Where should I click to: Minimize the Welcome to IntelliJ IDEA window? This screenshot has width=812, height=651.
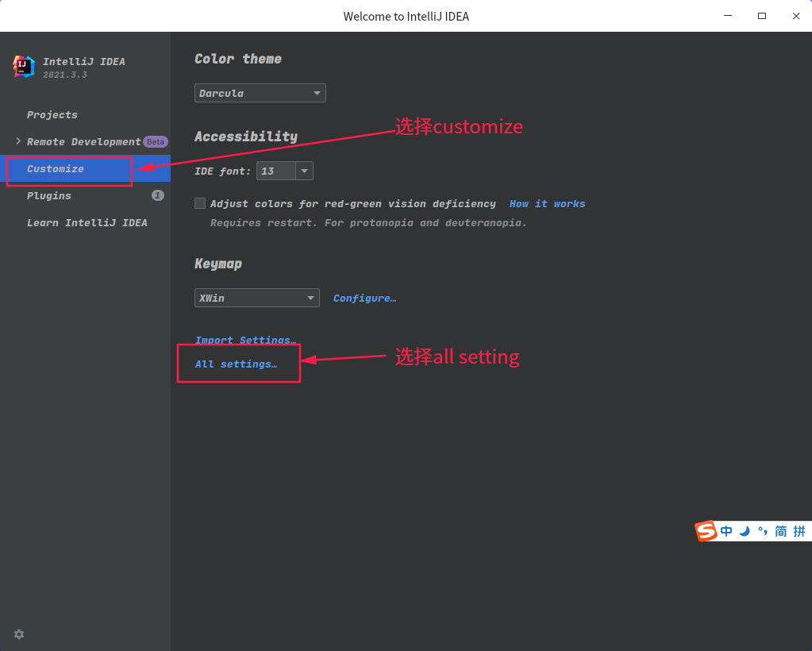[728, 16]
